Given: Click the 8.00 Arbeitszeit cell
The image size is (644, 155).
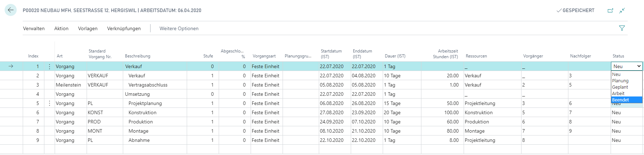Looking at the screenshot, I should click(x=442, y=140).
